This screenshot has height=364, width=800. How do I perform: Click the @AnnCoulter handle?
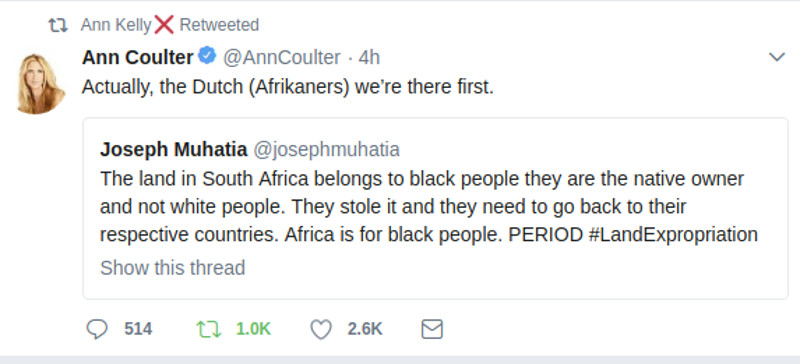pos(282,57)
